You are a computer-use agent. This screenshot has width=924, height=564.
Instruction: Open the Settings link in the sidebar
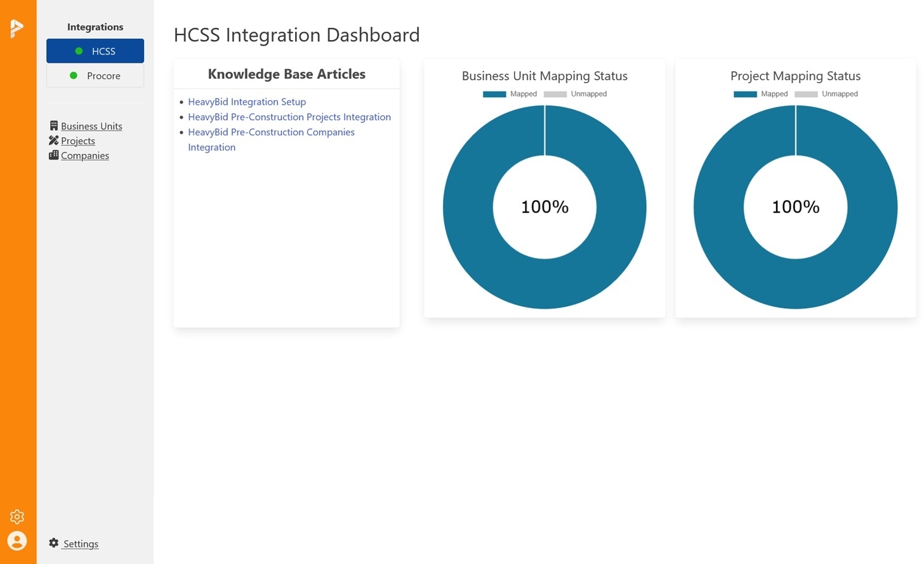(81, 544)
